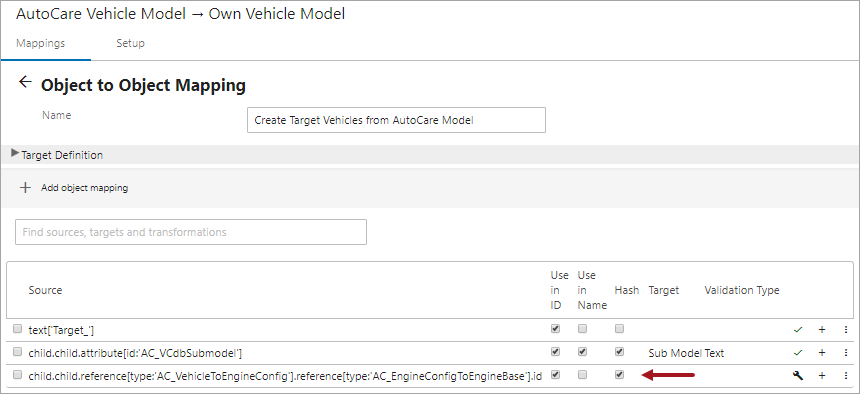
Task: Open three-dot menu on EngineConfig reference row
Action: [845, 375]
